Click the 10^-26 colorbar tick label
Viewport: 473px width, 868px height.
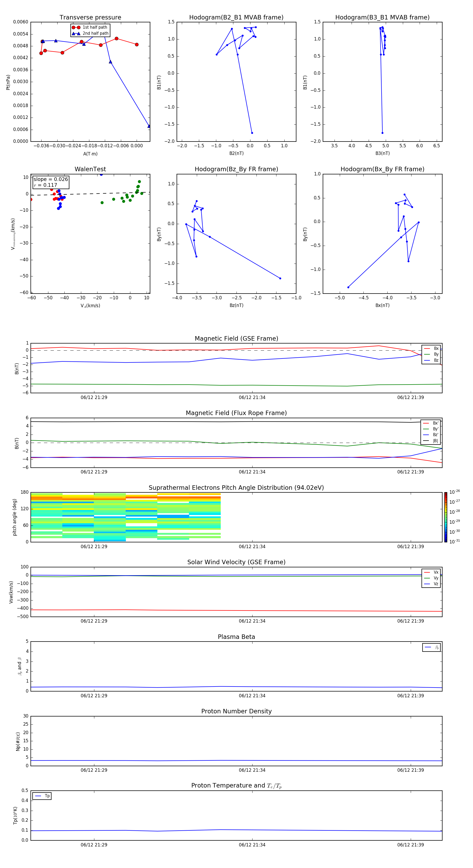[x=455, y=492]
